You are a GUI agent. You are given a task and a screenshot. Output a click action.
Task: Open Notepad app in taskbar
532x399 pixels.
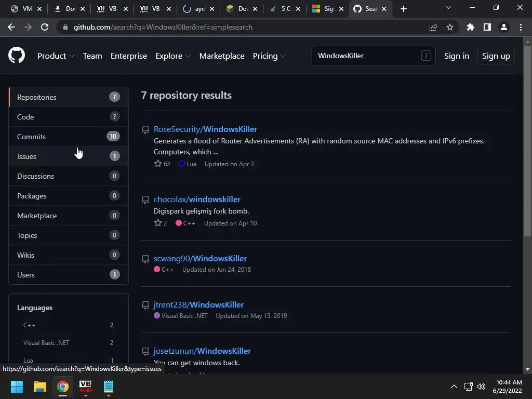[x=109, y=387]
